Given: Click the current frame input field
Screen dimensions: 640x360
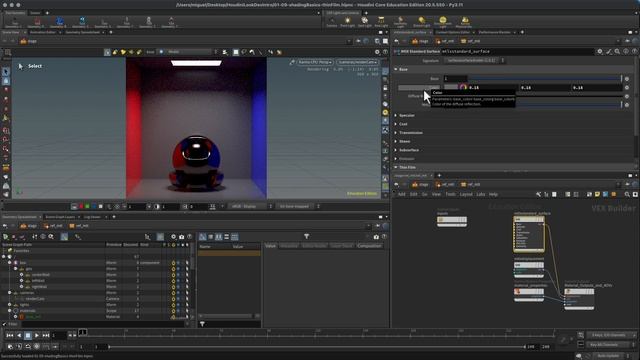Looking at the screenshot, I should click(59, 335).
